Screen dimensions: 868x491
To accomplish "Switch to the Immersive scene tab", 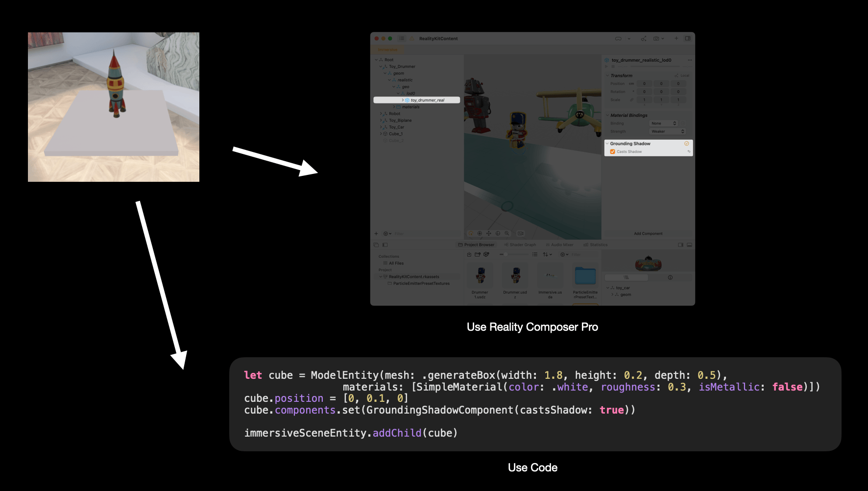I will click(x=387, y=49).
